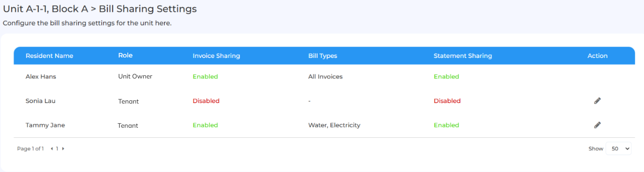The width and height of the screenshot is (644, 172).
Task: Click Tammy Jane's Enabled statement sharing status
Action: click(x=446, y=125)
